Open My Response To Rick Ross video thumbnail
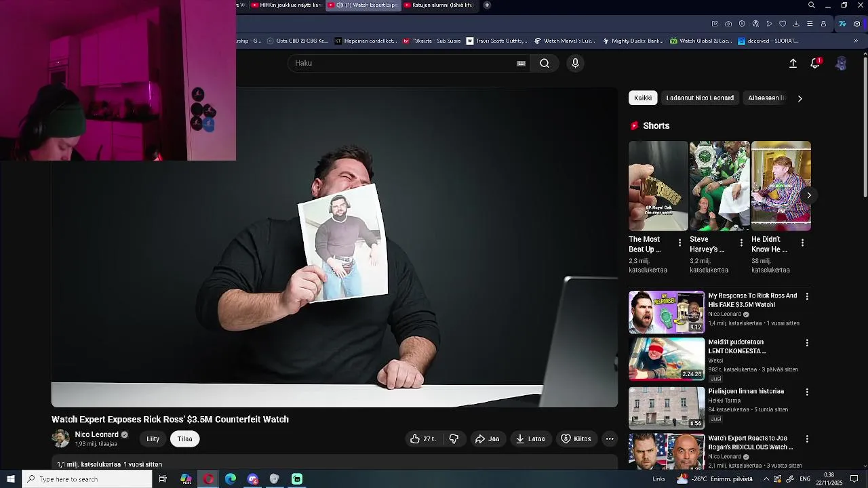This screenshot has height=488, width=868. tap(667, 312)
